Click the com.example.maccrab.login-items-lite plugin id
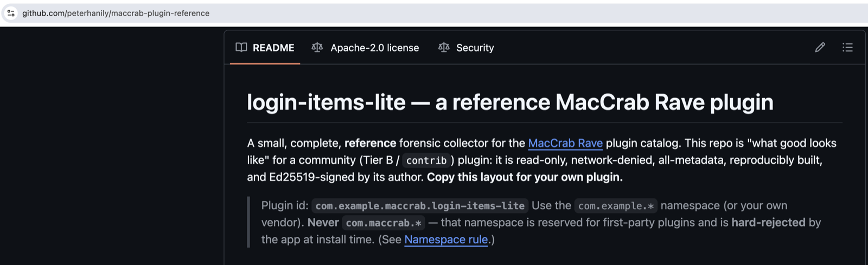The image size is (868, 265). (x=420, y=206)
